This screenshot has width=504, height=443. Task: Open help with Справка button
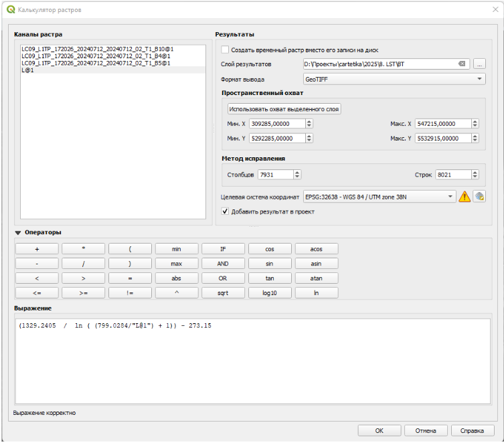[472, 431]
